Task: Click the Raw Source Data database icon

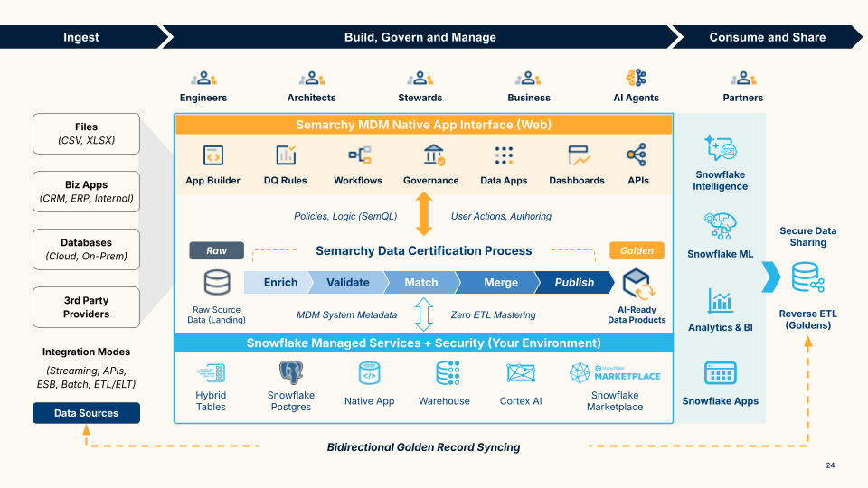Action: [217, 282]
